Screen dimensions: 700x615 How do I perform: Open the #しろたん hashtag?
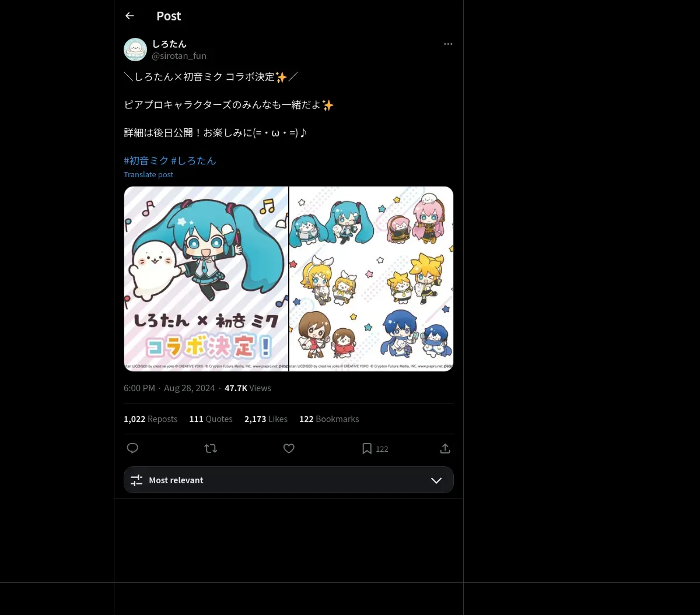[194, 160]
